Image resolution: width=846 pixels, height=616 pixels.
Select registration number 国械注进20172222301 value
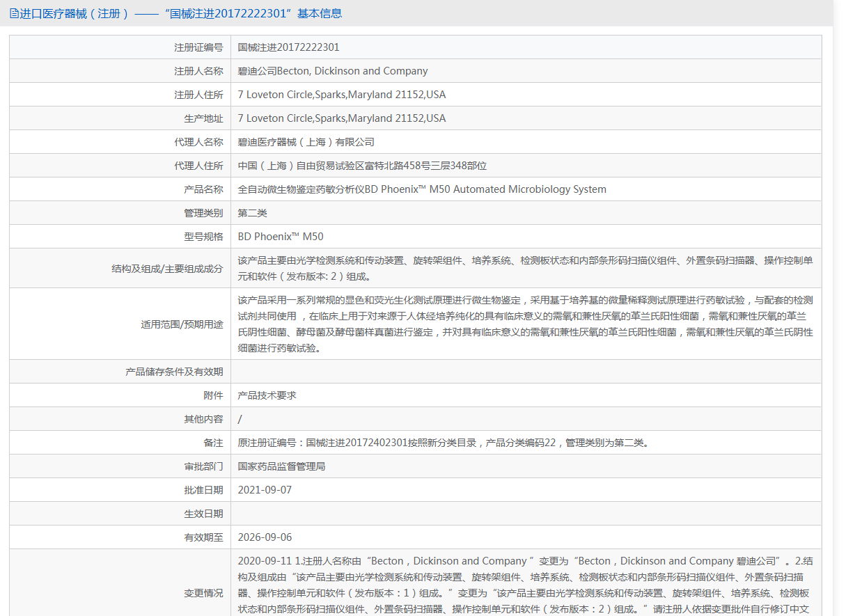(x=288, y=47)
